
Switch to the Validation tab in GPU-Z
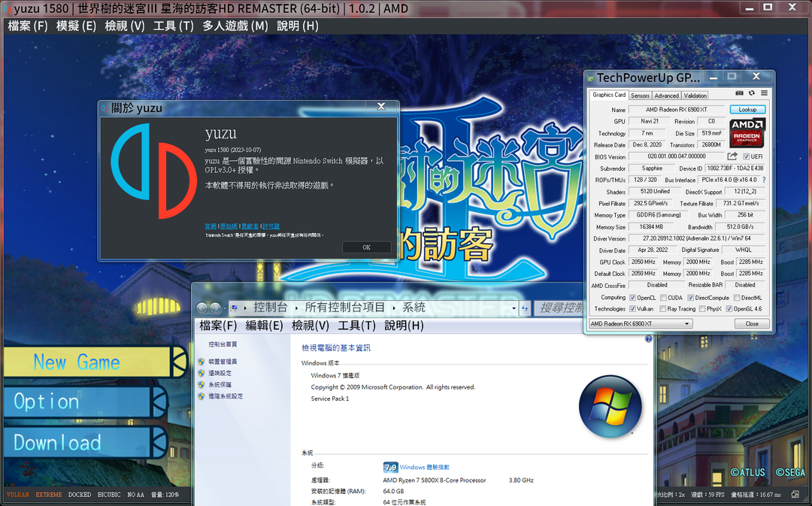(695, 95)
